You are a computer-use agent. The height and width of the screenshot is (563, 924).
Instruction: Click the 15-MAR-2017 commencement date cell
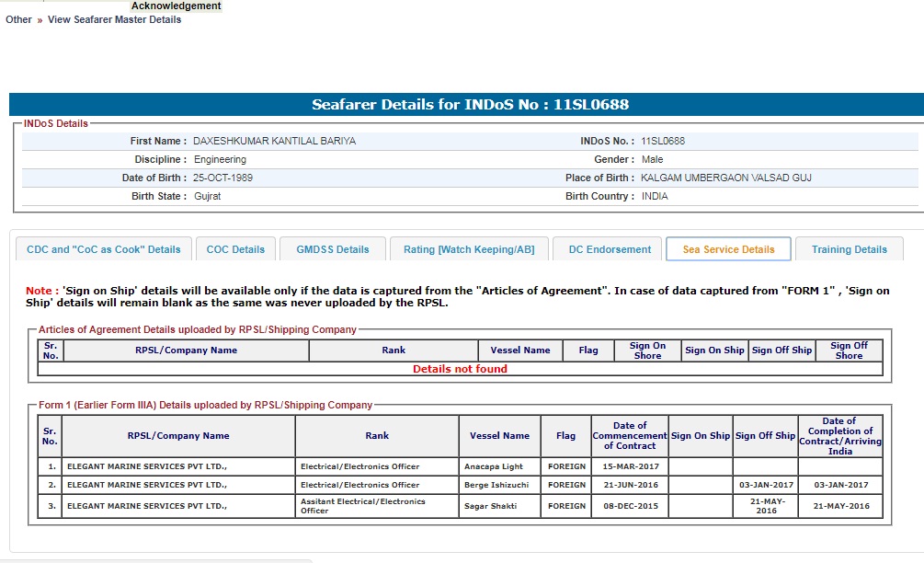click(629, 466)
